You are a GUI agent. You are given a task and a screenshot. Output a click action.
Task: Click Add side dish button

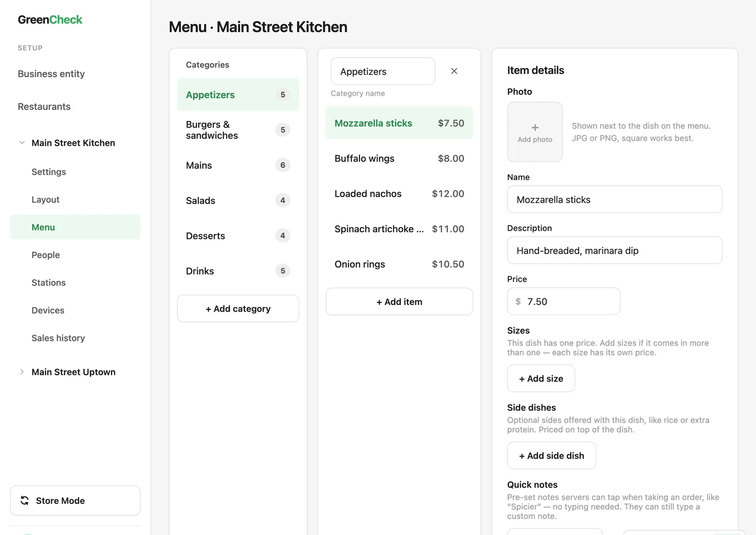pos(551,456)
